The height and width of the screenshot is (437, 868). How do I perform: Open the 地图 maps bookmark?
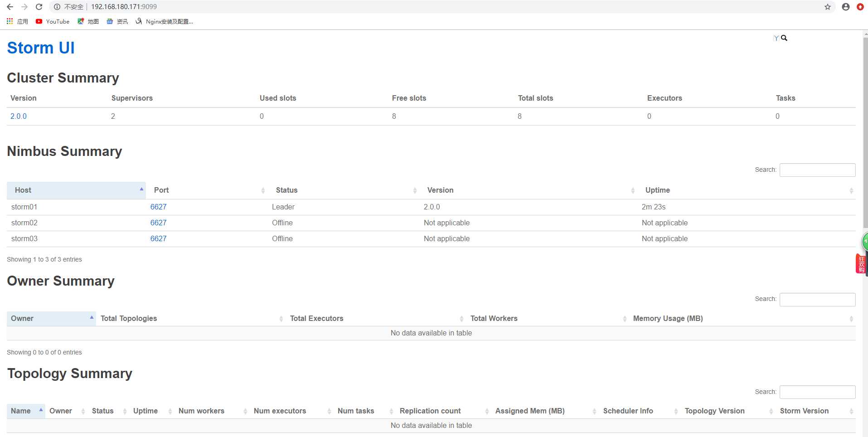(x=88, y=21)
